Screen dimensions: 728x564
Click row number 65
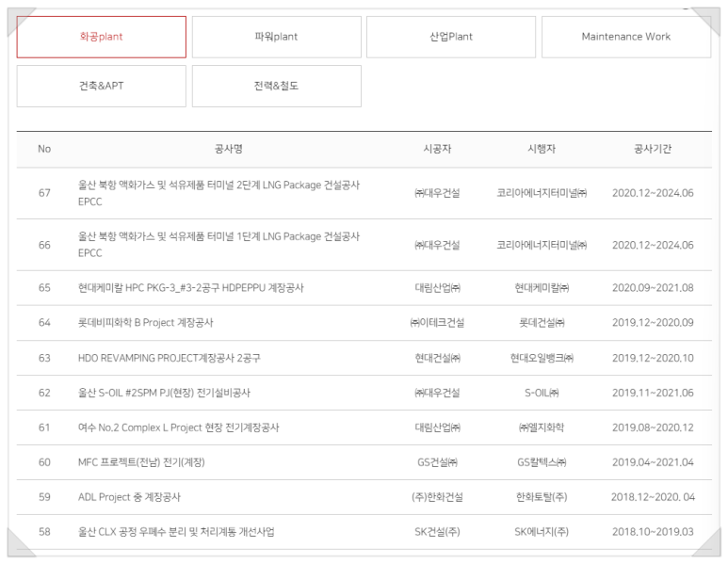click(x=44, y=288)
